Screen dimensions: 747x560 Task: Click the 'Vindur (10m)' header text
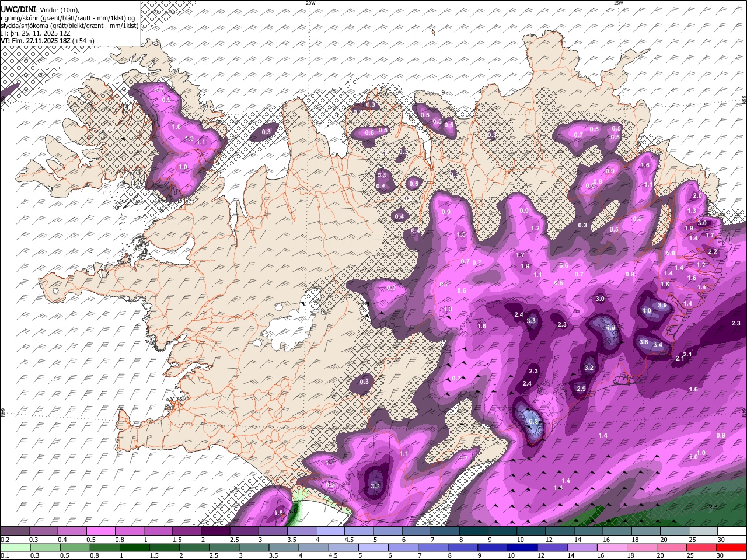point(59,9)
